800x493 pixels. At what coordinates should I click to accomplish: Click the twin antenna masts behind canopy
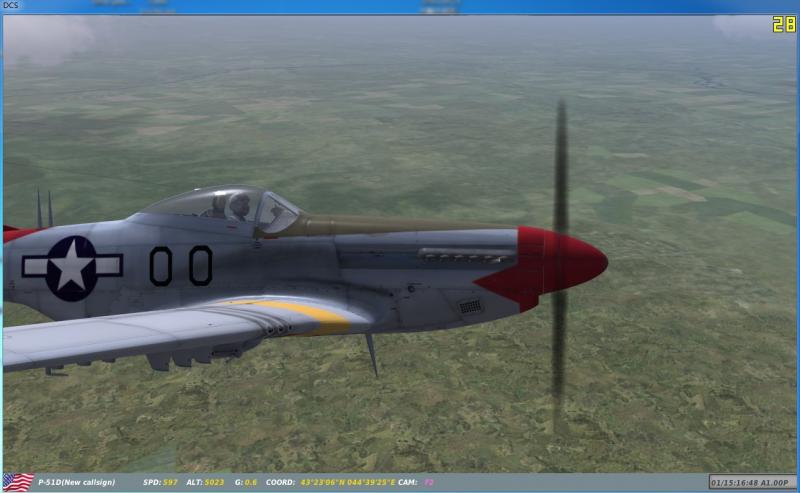coord(44,209)
